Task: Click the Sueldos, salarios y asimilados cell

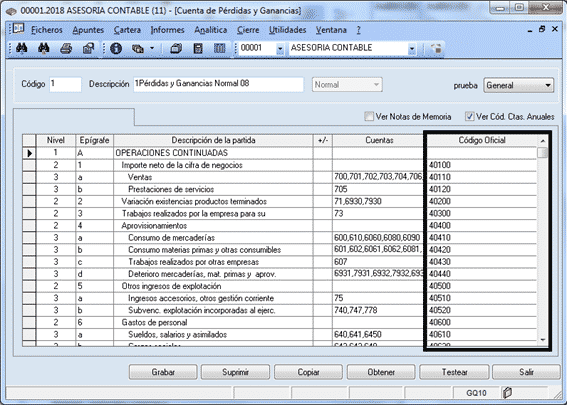Action: click(213, 334)
